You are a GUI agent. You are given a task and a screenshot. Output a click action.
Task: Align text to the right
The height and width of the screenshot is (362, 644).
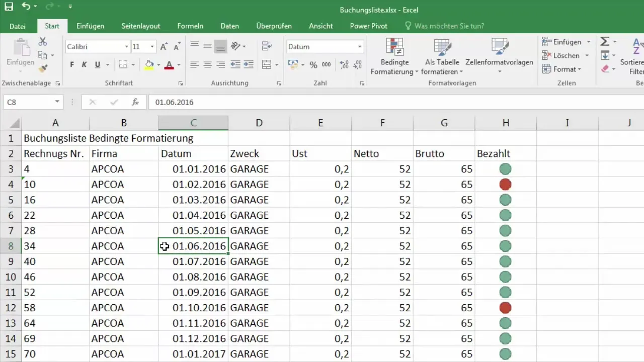(220, 65)
